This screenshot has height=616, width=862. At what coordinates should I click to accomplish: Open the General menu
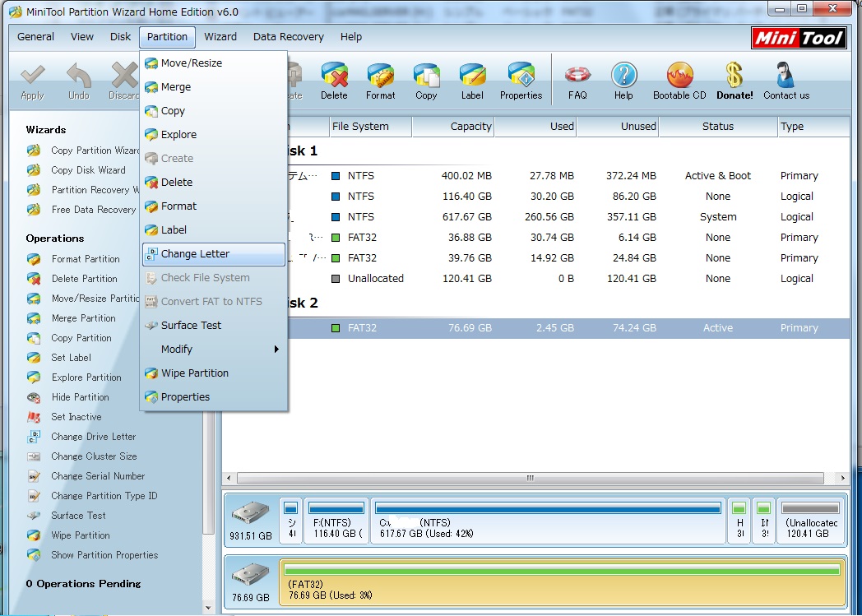35,37
